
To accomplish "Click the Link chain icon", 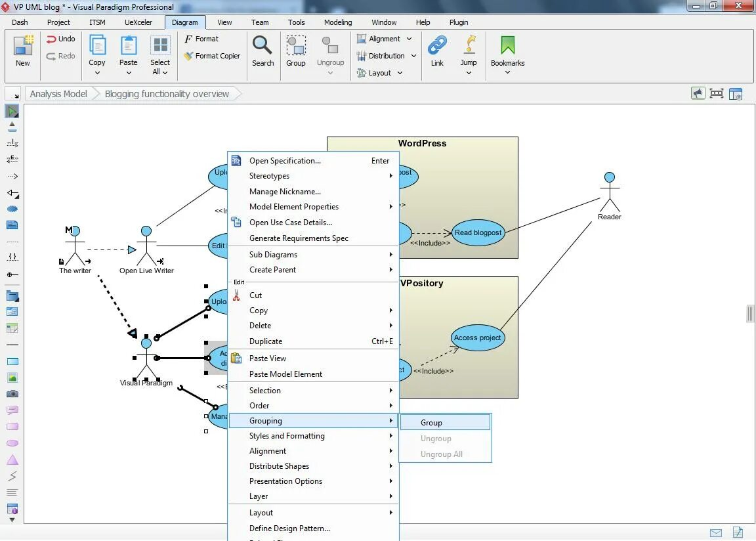I will (x=437, y=46).
